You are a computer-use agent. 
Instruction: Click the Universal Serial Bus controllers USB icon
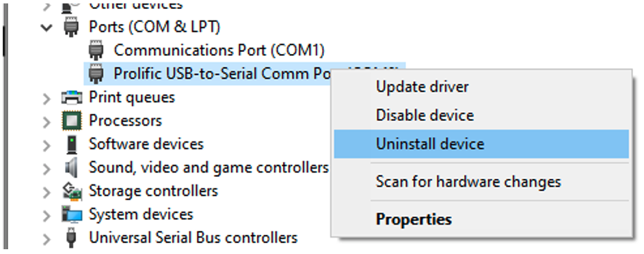(x=72, y=238)
